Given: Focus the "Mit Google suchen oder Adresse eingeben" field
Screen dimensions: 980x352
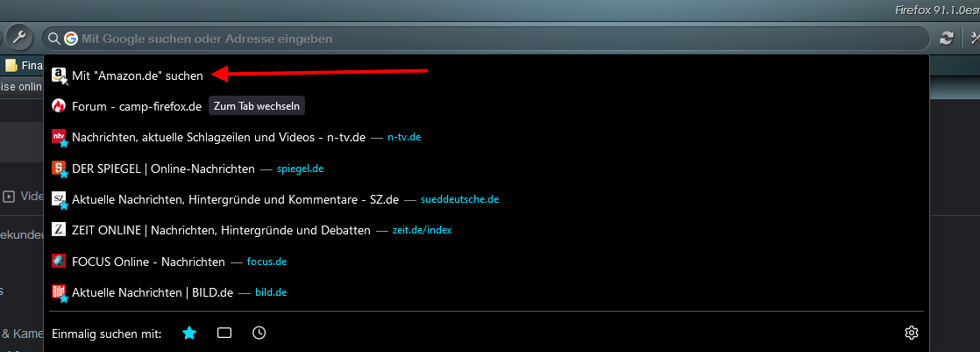Looking at the screenshot, I should 486,39.
